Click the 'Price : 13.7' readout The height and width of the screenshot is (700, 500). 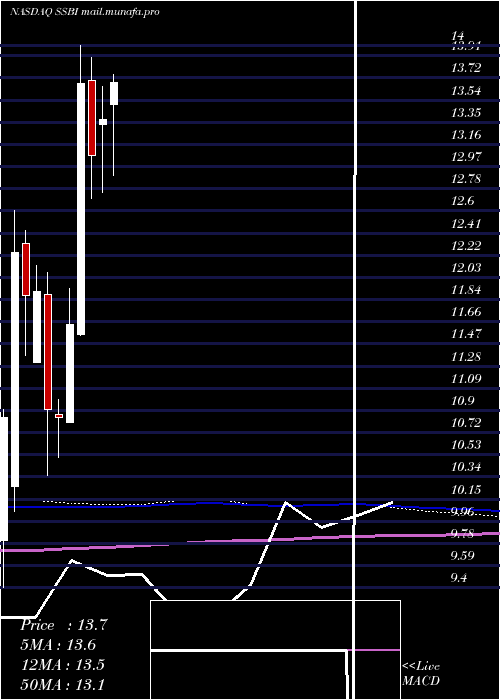click(x=64, y=625)
